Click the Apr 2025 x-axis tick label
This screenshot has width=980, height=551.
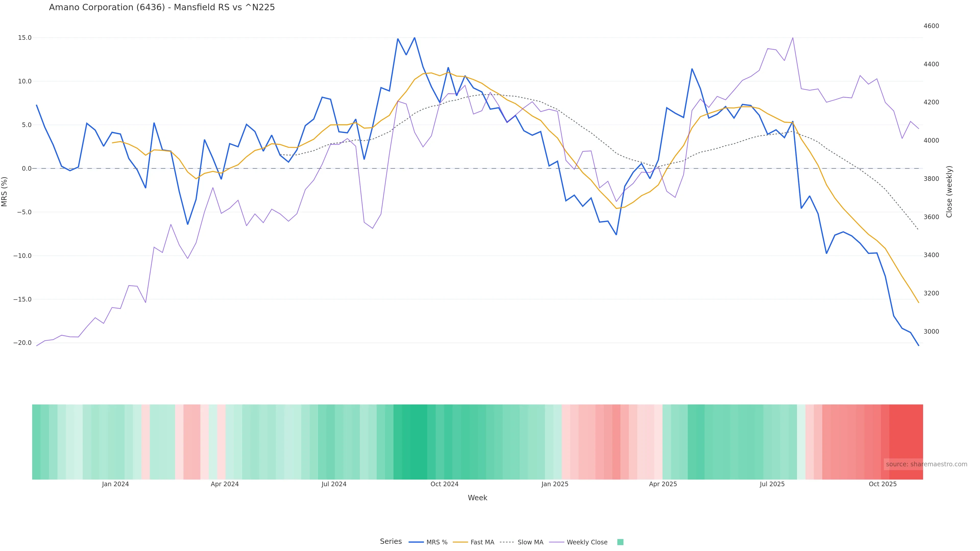tap(663, 484)
